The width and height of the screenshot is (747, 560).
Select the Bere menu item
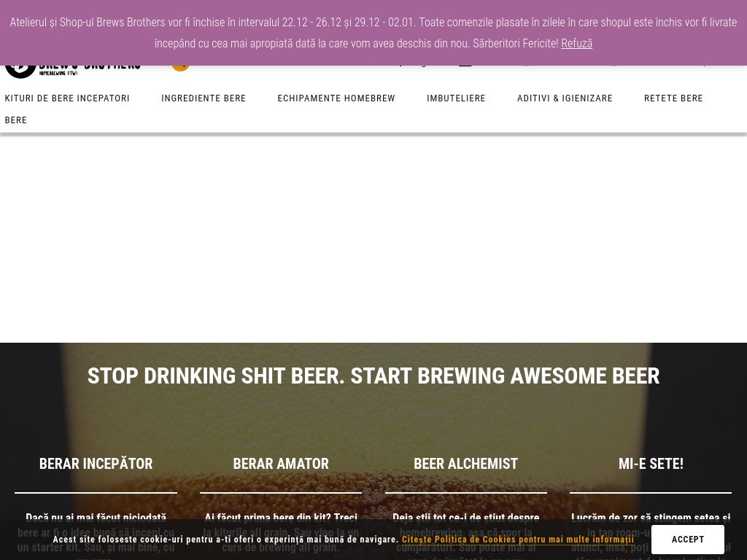click(x=16, y=120)
